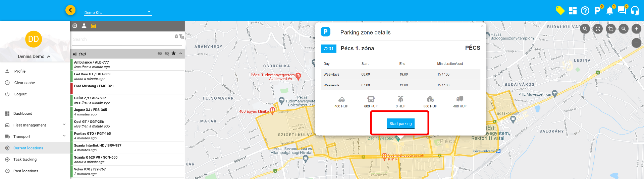Click the headset support icon

click(635, 11)
